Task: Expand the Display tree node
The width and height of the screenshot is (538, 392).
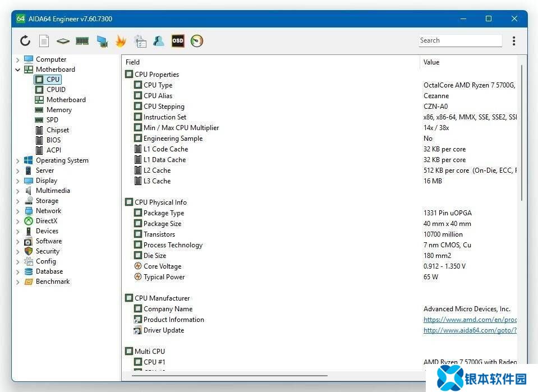Action: (17, 181)
